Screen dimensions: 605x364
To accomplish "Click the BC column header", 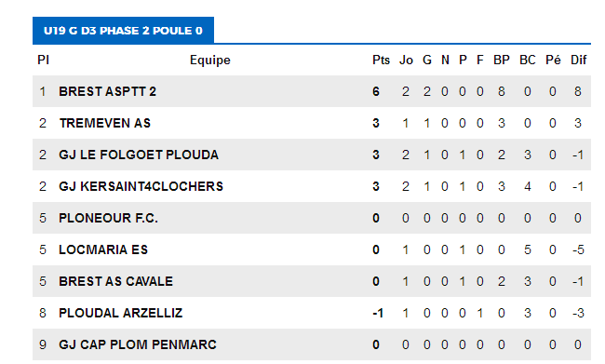I will [x=528, y=61].
